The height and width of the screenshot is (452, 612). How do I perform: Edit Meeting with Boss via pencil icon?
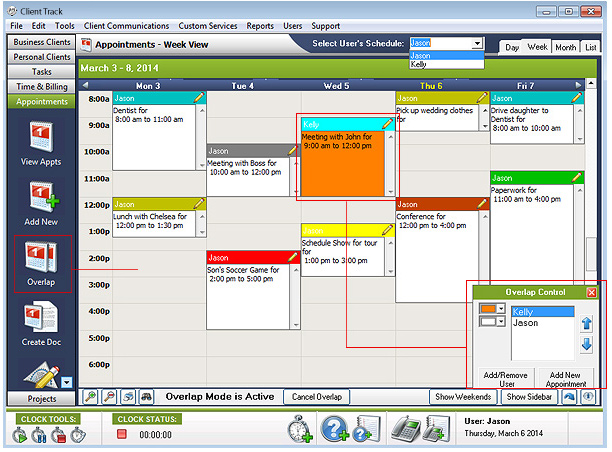(293, 150)
